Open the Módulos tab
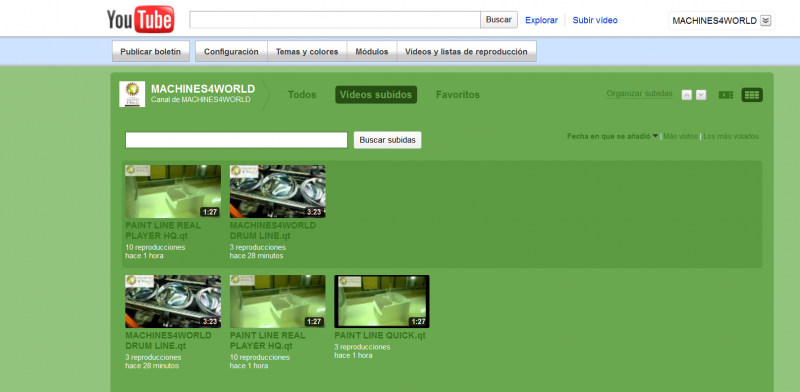 [372, 52]
